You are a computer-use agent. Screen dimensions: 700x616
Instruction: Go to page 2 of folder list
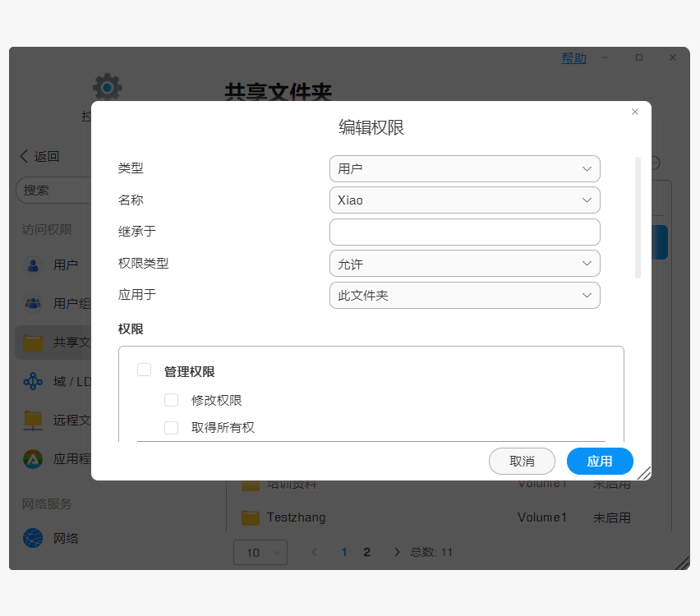366,552
